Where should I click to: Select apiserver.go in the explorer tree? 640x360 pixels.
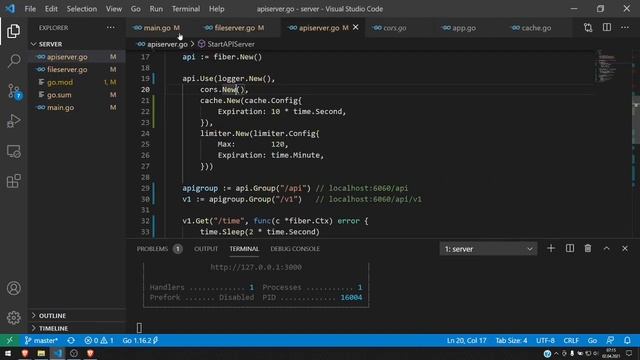coord(77,57)
